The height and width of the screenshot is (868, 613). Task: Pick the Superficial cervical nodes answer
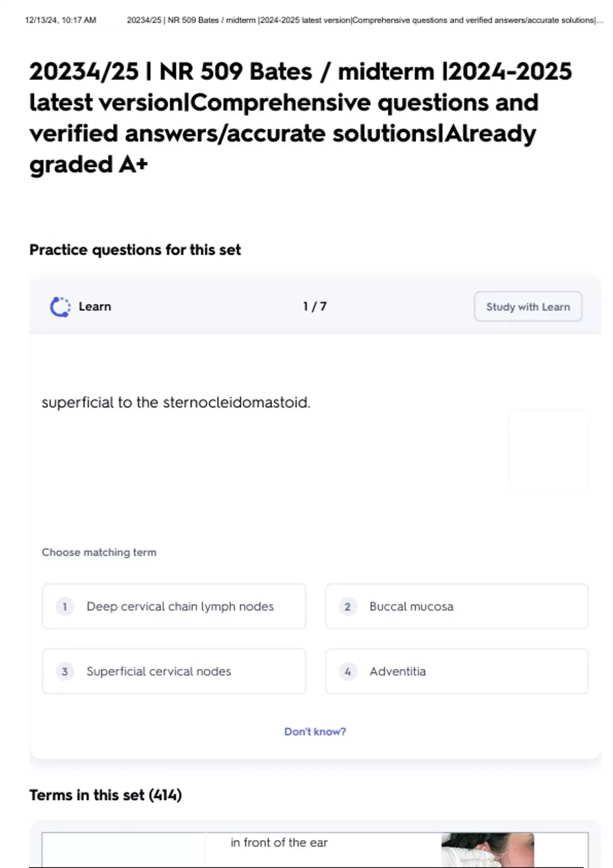coord(174,671)
